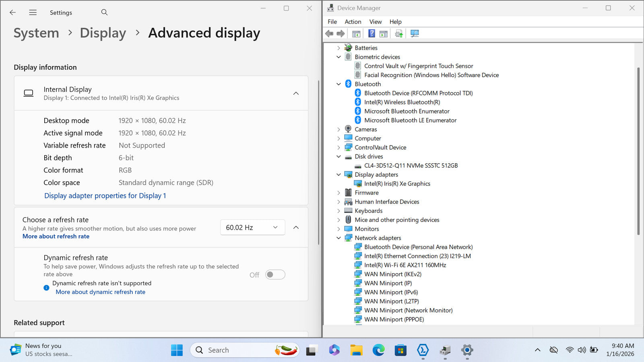
Task: Open the Settings hamburger navigation menu
Action: [x=33, y=12]
